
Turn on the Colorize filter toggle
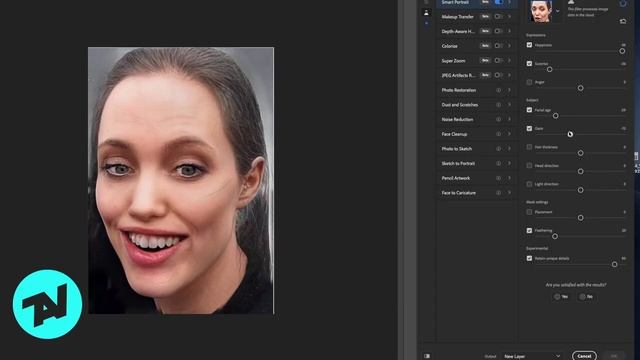(498, 46)
